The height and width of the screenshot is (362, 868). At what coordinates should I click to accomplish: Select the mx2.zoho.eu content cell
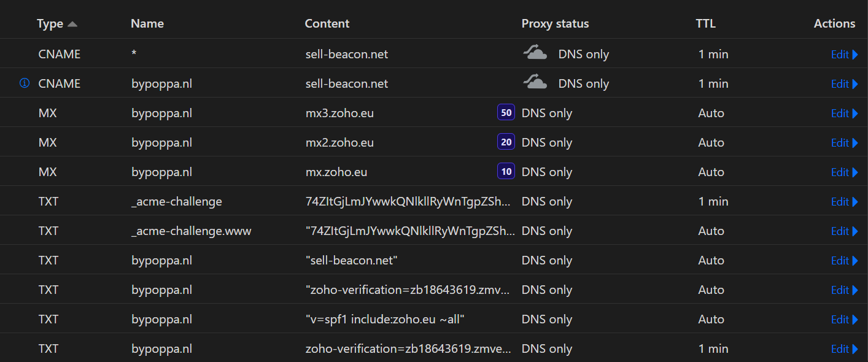tap(339, 142)
